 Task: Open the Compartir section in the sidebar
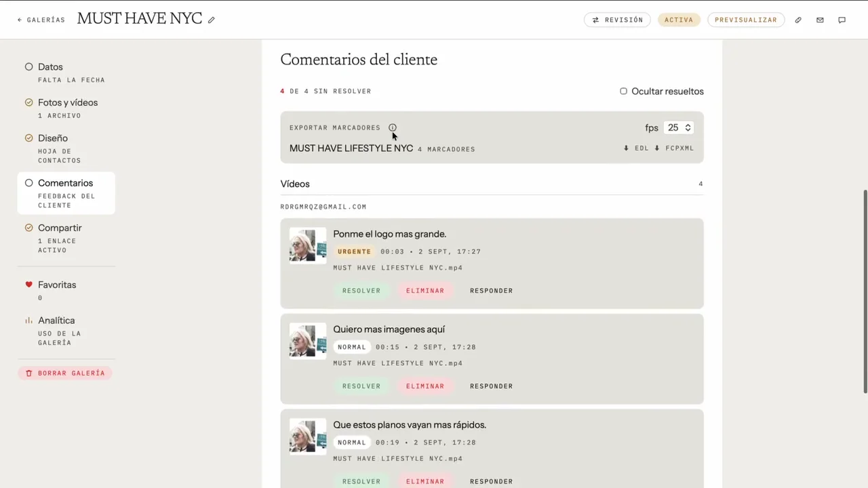(66, 238)
